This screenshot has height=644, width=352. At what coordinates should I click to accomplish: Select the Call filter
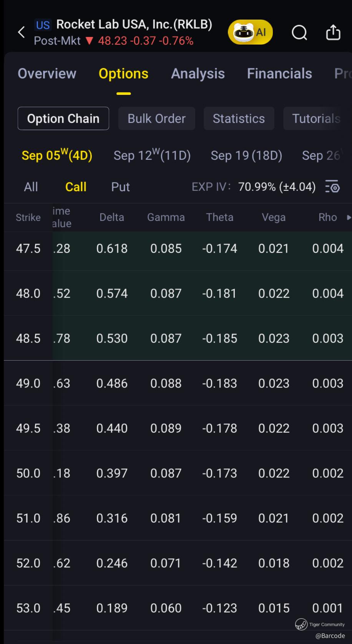[x=76, y=187]
